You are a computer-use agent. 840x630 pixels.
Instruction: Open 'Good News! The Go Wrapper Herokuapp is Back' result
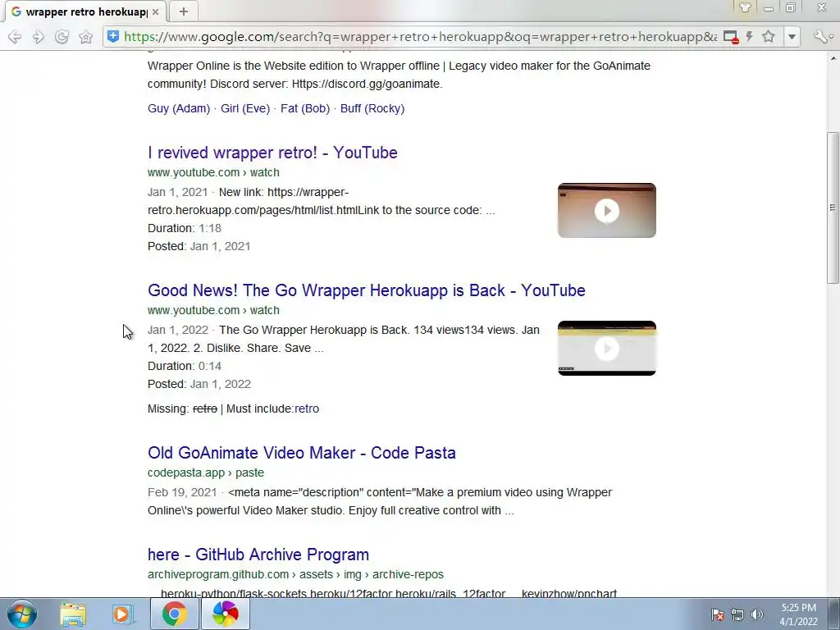367,290
